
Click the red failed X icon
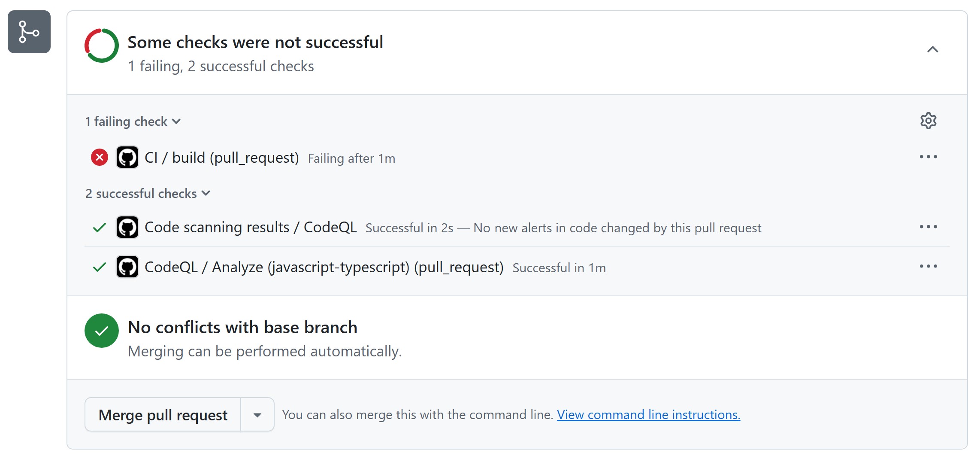(100, 157)
